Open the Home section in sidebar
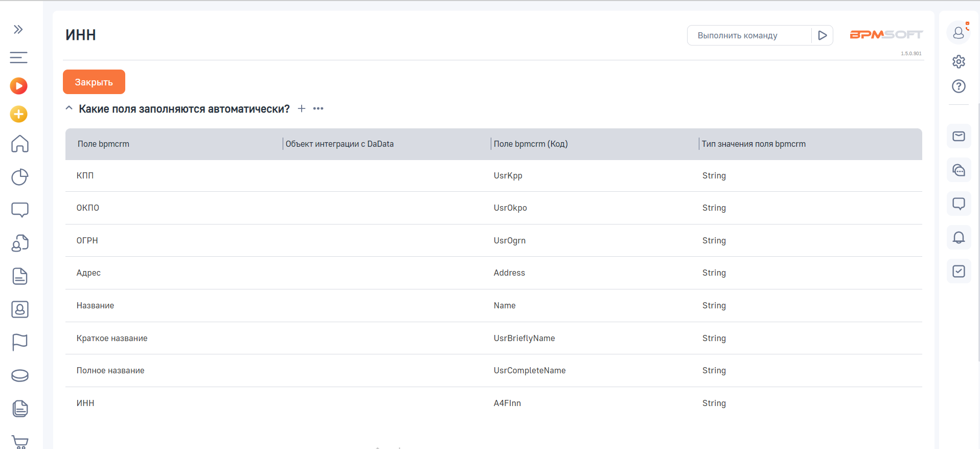The height and width of the screenshot is (449, 980). point(20,144)
